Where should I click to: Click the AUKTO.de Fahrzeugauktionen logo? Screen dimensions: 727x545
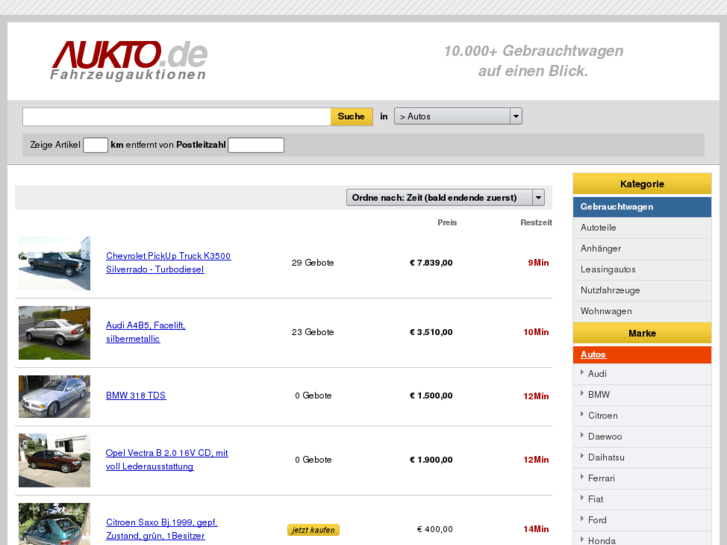(x=129, y=60)
